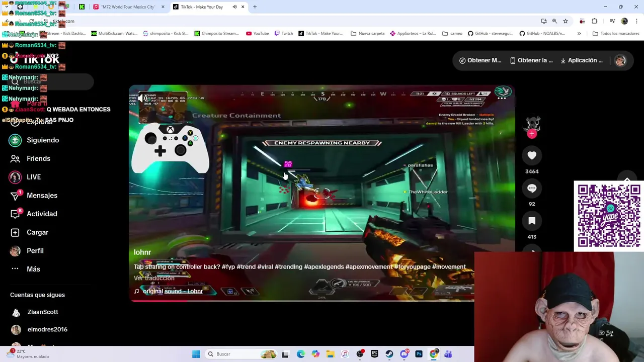Open a new browser tab

[255, 7]
